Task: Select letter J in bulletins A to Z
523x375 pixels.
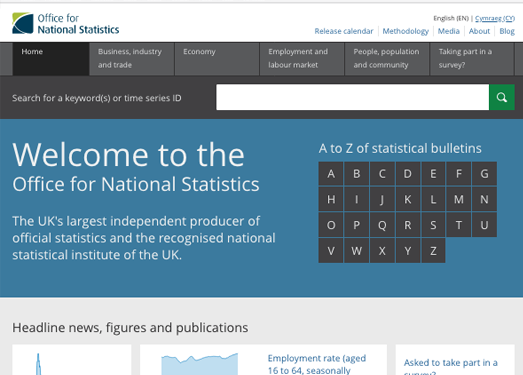Action: coord(382,200)
